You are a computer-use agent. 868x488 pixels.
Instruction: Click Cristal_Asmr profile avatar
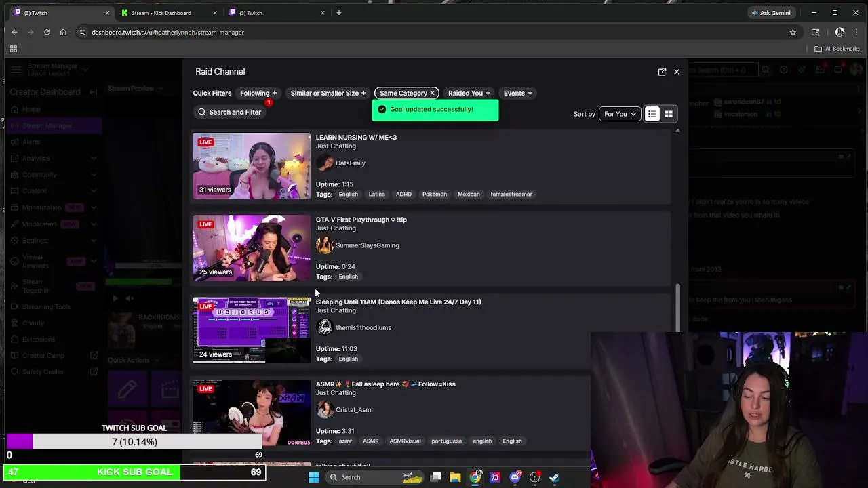(325, 409)
